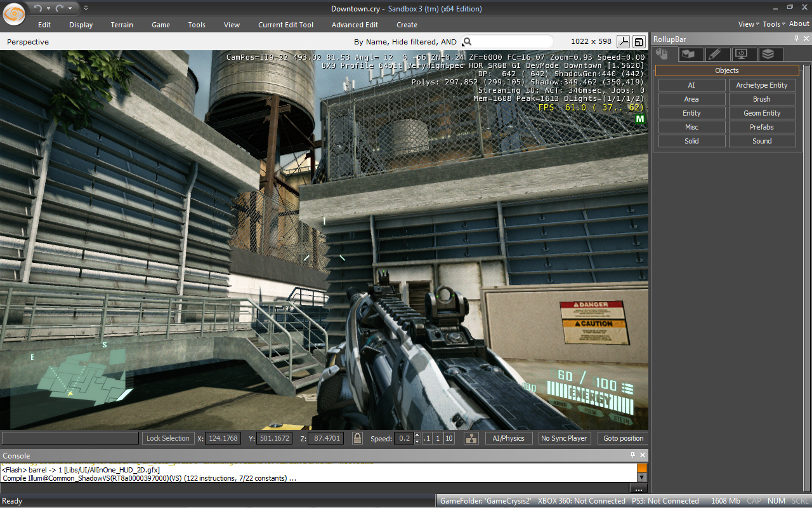Toggle the AI/Physics button
The width and height of the screenshot is (812, 508).
point(509,438)
